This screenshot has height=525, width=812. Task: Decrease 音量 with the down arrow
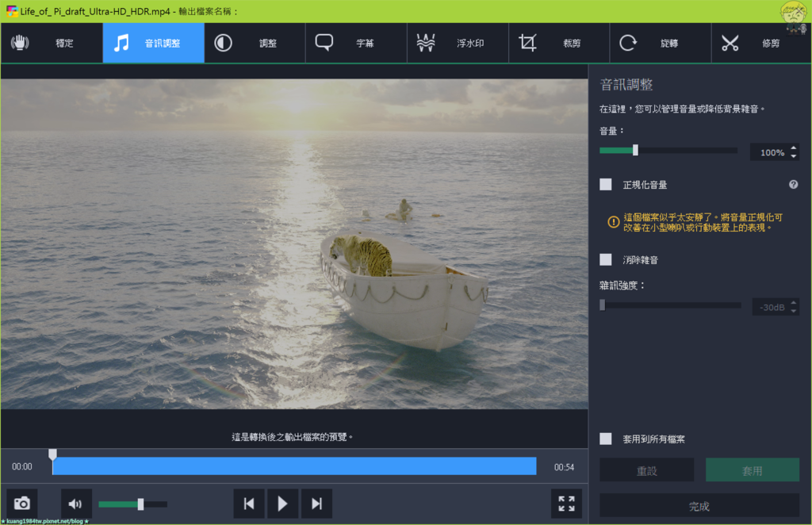(793, 156)
